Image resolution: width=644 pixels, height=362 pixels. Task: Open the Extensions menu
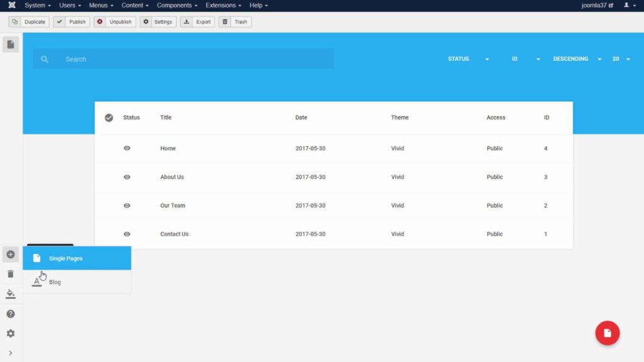pos(223,5)
